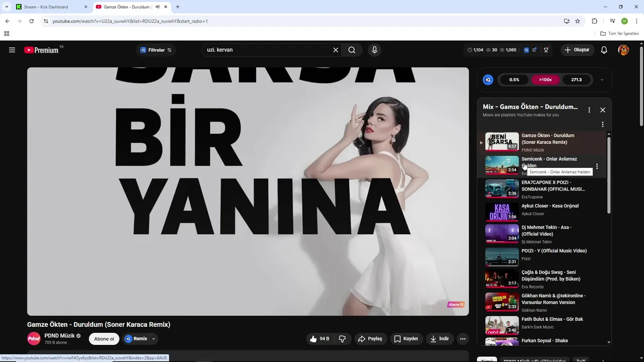Click the vidIQ Remix button
The height and width of the screenshot is (362, 644).
136,339
